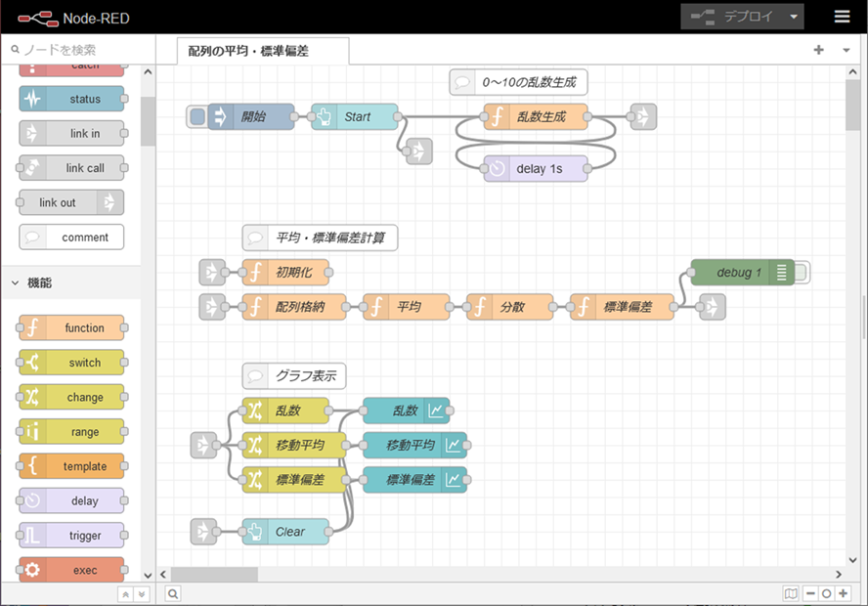868x606 pixels.
Task: Reset zoom with the circle icon
Action: pyautogui.click(x=827, y=593)
